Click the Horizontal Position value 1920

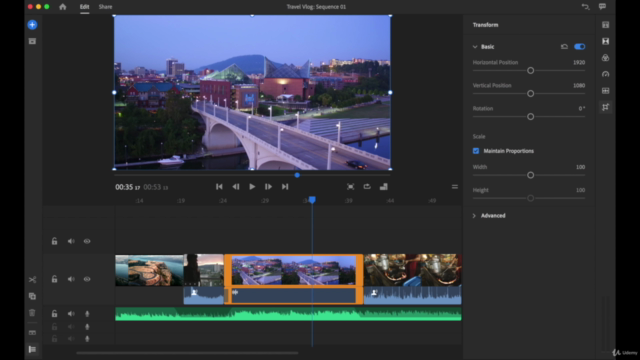pyautogui.click(x=579, y=62)
